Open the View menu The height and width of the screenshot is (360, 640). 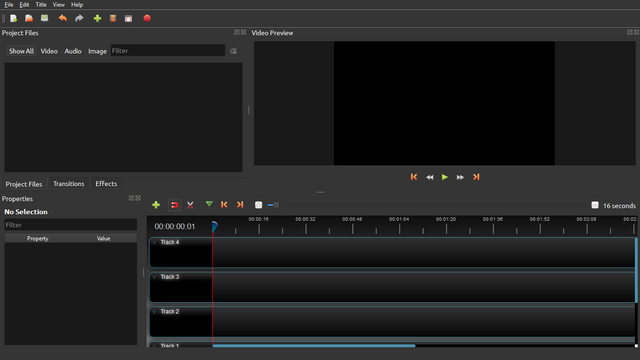point(58,5)
